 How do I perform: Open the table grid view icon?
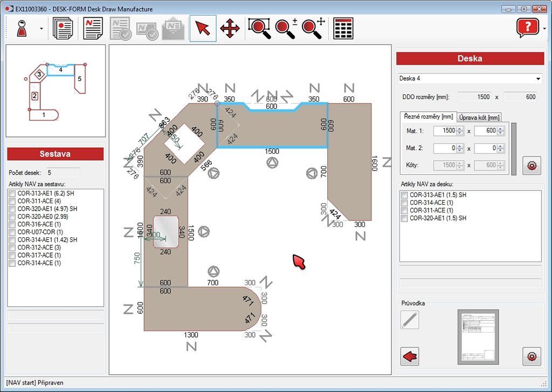pyautogui.click(x=343, y=29)
